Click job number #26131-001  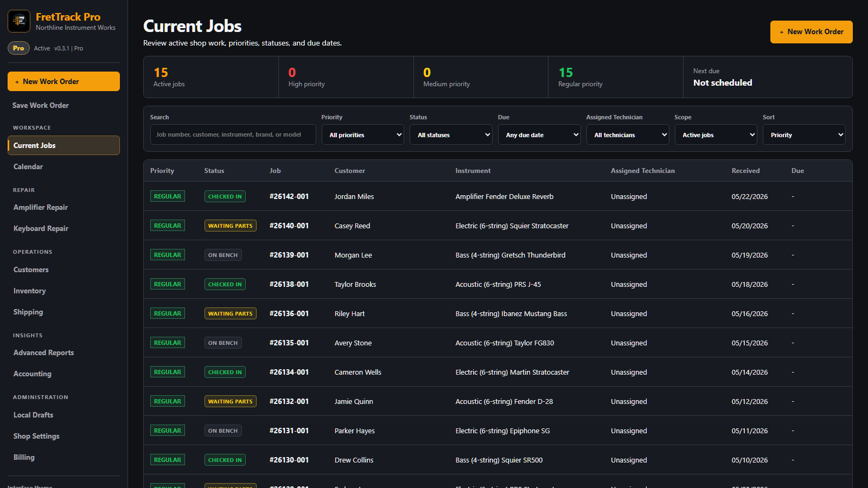coord(289,431)
